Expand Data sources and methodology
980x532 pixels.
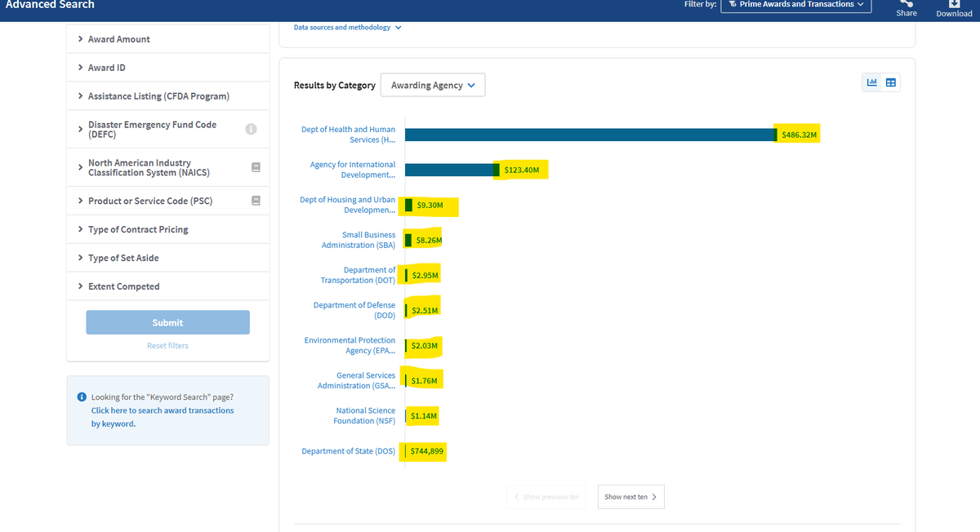coord(348,28)
